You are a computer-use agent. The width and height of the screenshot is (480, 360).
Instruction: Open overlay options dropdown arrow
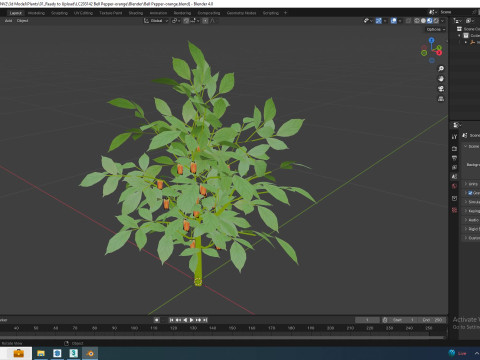(x=400, y=21)
